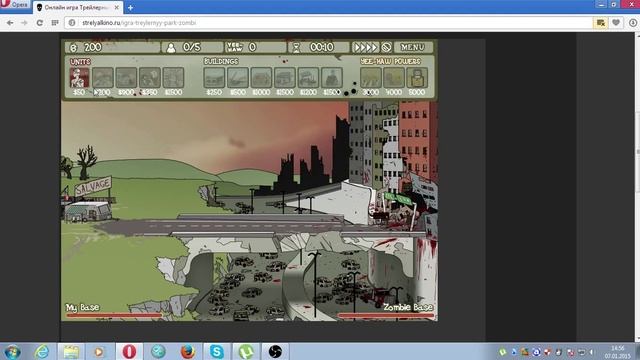
Task: Click the Salvage trailer in game
Action: coord(88,211)
